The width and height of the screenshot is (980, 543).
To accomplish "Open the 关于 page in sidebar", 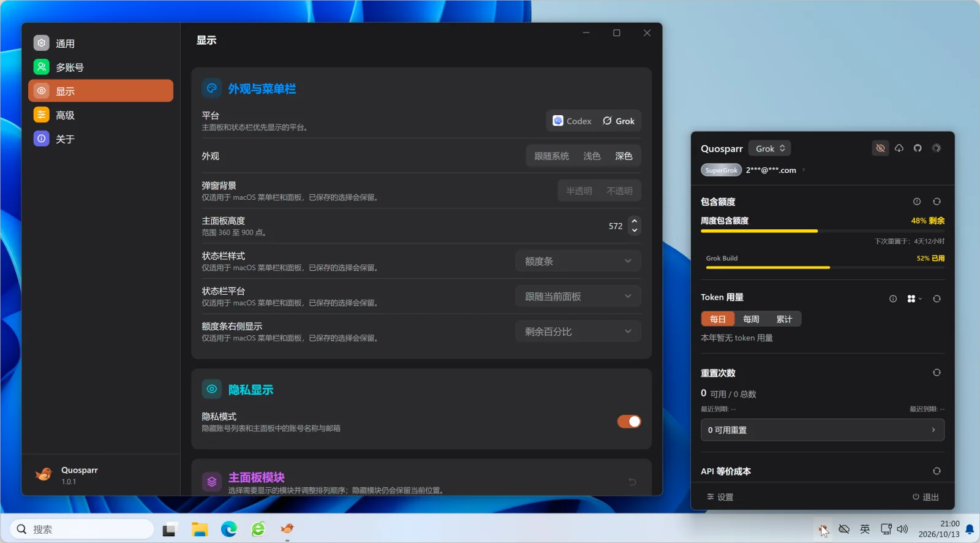I will click(x=100, y=139).
